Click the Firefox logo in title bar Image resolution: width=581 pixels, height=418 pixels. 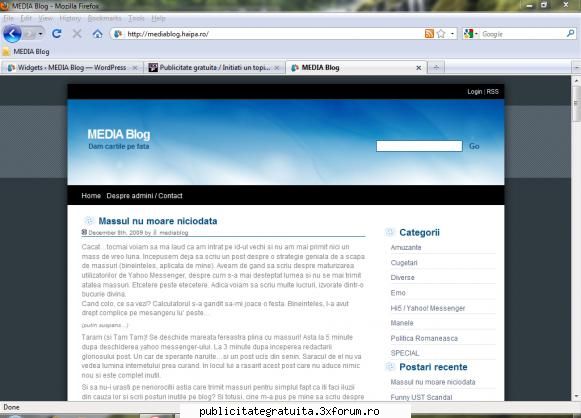coord(4,6)
